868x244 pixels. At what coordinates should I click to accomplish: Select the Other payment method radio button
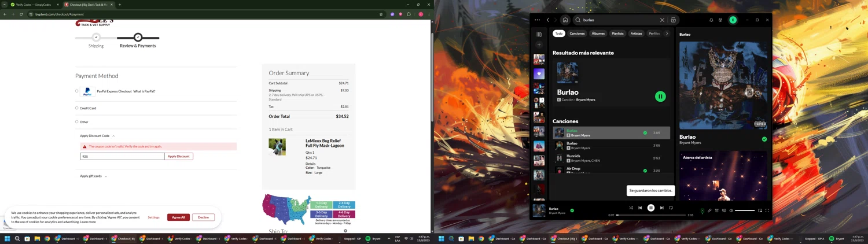pos(76,122)
